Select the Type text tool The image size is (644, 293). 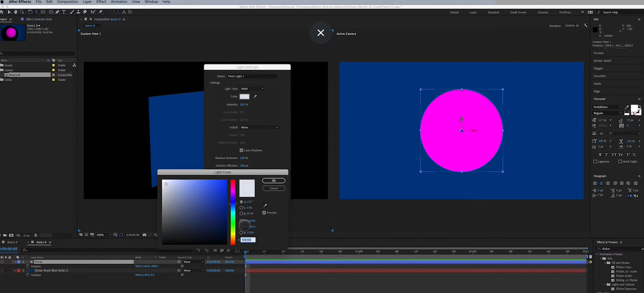pyautogui.click(x=64, y=12)
